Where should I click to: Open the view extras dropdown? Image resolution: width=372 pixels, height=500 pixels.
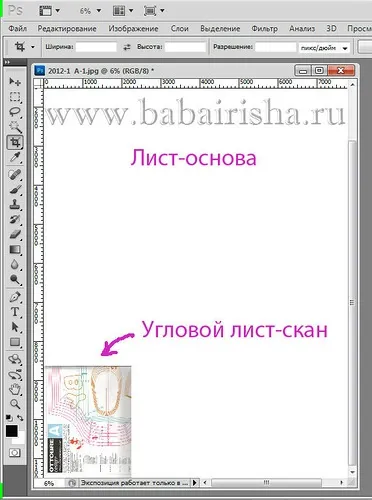(x=49, y=11)
